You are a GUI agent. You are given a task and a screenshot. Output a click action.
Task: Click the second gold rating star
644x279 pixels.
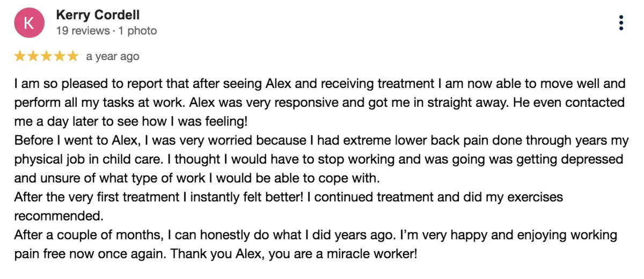coord(33,56)
